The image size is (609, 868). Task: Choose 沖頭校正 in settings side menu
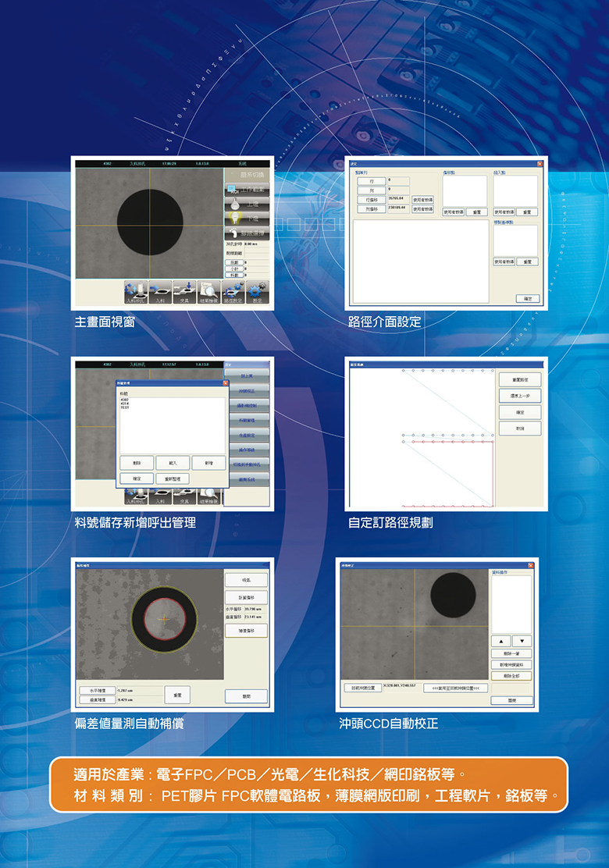click(247, 391)
